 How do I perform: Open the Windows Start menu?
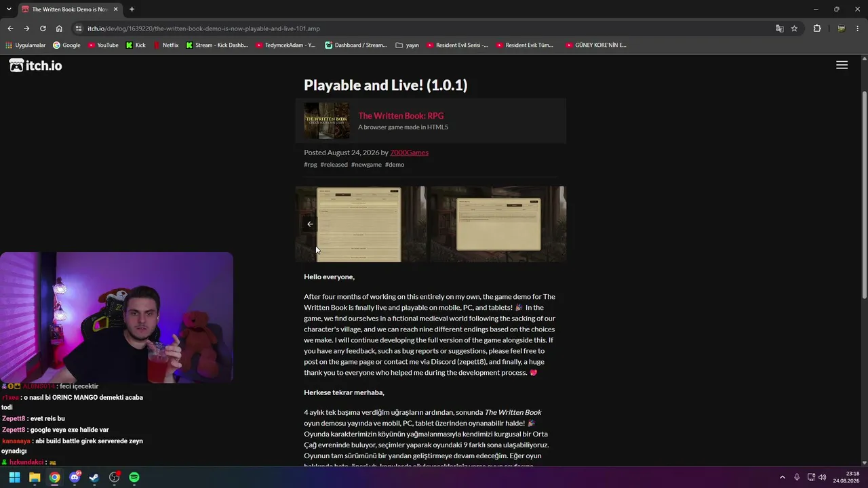(x=14, y=477)
